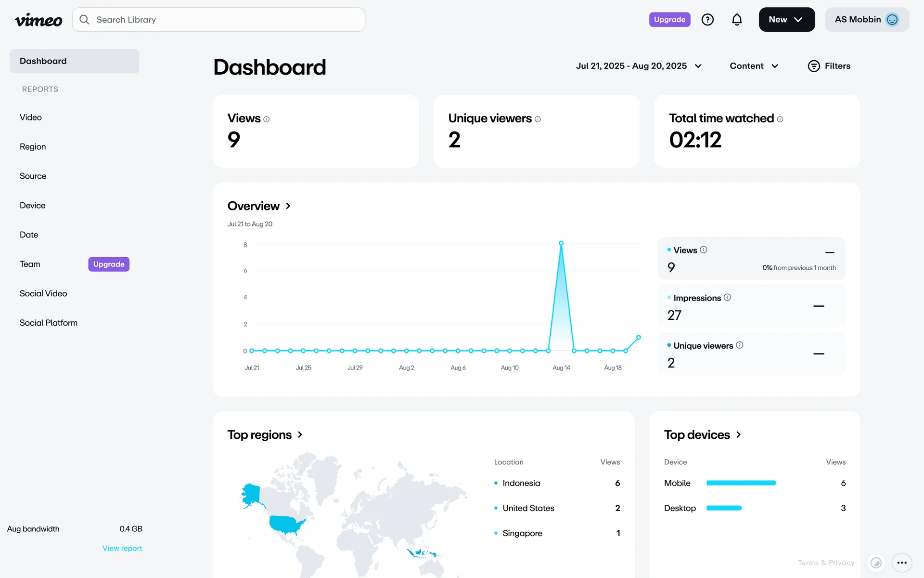Open the help question mark icon

click(x=707, y=20)
